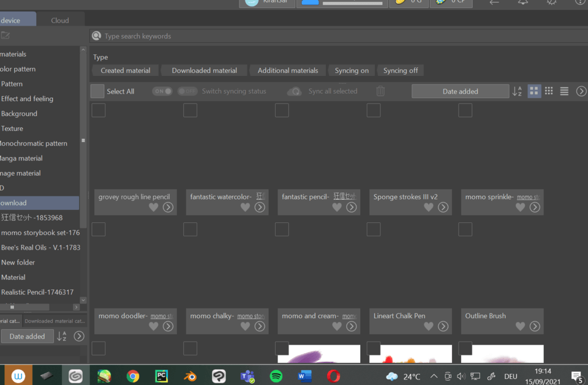This screenshot has width=588, height=385.
Task: Open Bree's Real Oils folder
Action: tap(40, 247)
